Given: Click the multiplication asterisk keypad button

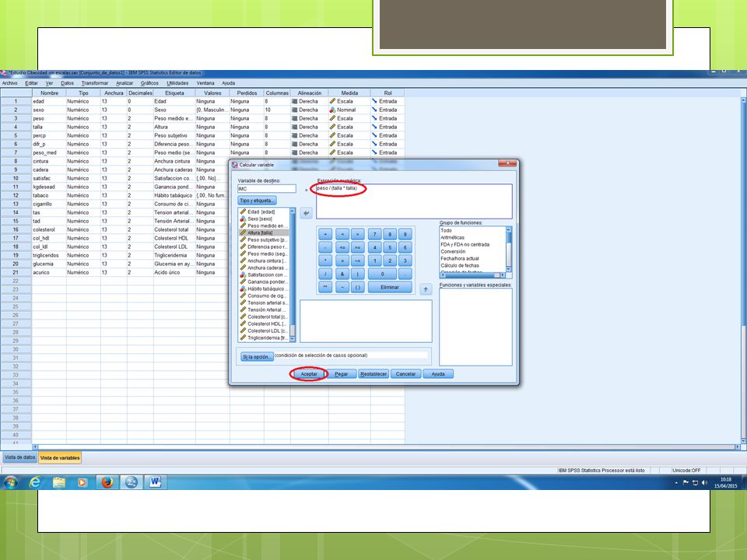Looking at the screenshot, I should (325, 261).
